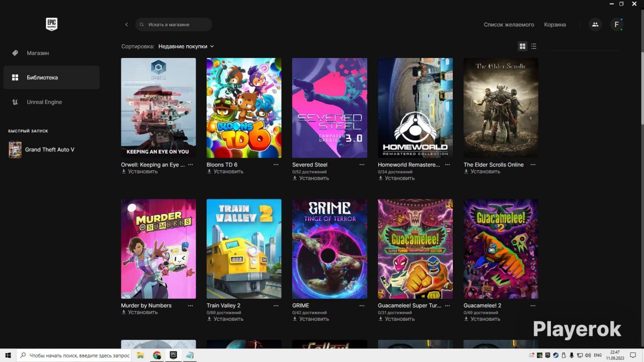Focus the store search field
Image resolution: width=644 pixels, height=362 pixels.
[x=174, y=25]
